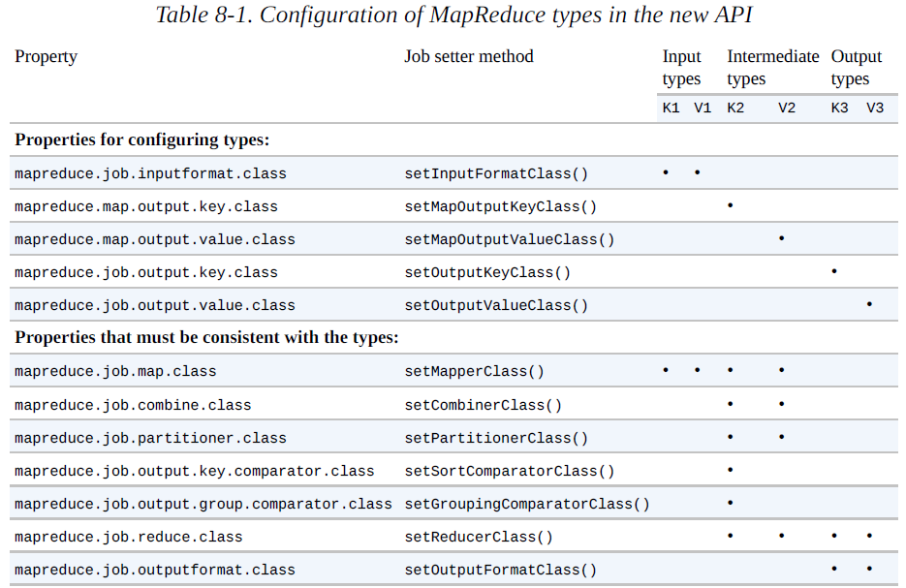Select the Job setter method column header
Viewport: 906px width, 588px height.
[469, 57]
